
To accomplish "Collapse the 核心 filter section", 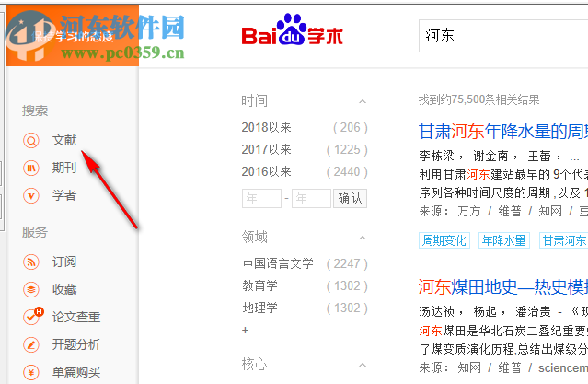I will [x=363, y=365].
